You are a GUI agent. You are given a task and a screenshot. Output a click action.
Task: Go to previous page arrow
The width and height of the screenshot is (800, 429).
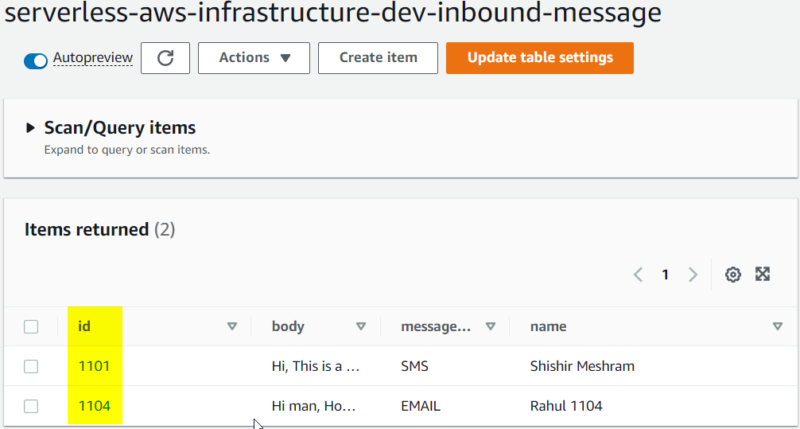(x=638, y=275)
